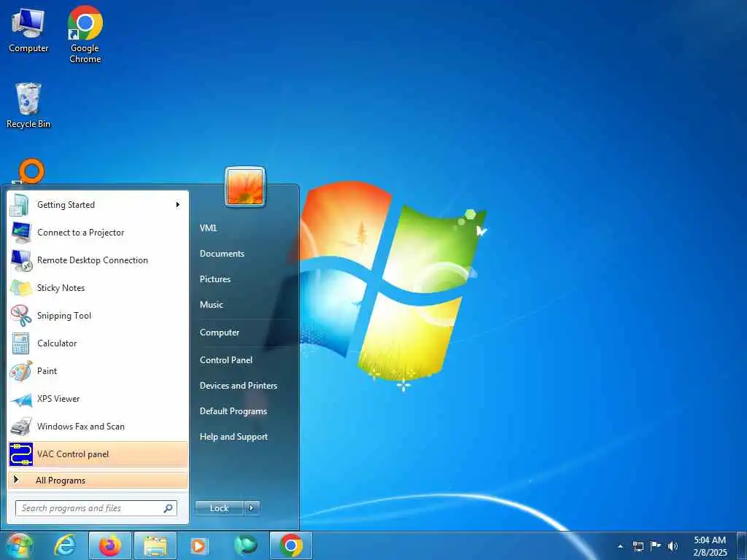Open Control Panel from Start menu
This screenshot has height=560, width=747.
pyautogui.click(x=226, y=360)
